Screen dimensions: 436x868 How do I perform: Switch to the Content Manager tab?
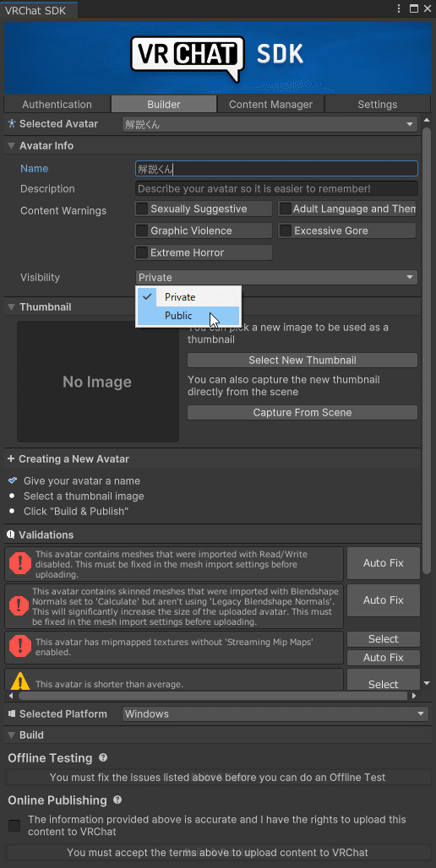pyautogui.click(x=270, y=104)
